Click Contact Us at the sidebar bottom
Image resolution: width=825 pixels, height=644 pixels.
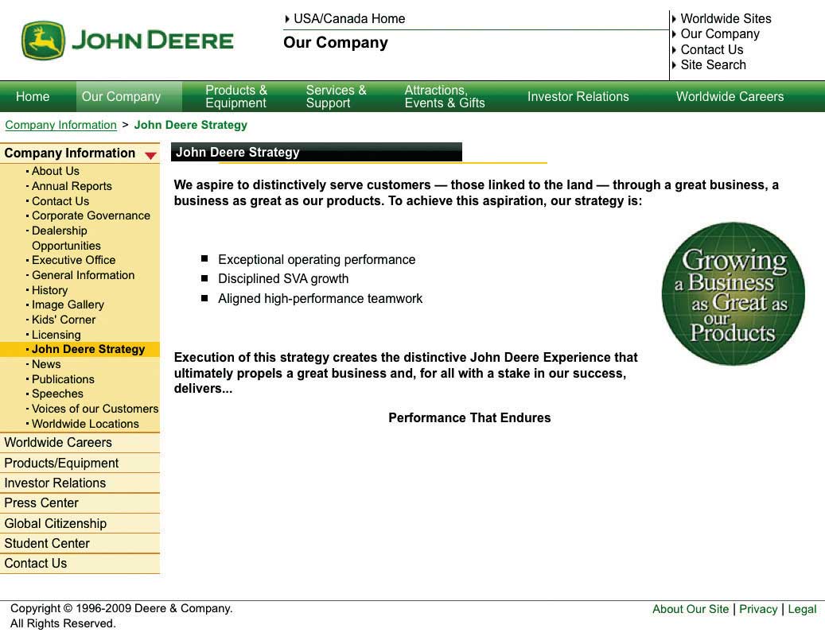click(x=80, y=564)
